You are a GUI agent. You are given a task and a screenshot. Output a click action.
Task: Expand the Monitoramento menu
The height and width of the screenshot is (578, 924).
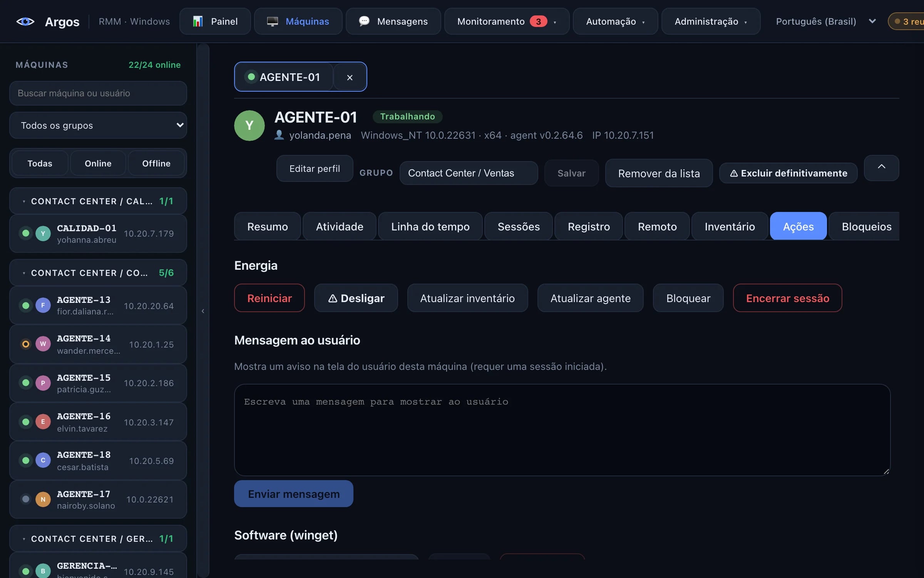coord(507,22)
